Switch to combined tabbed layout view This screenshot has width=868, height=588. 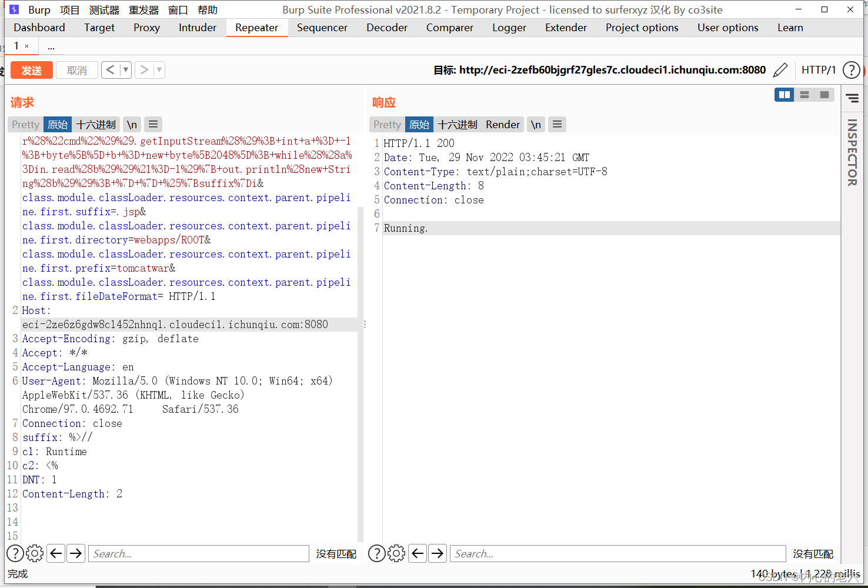pos(824,95)
